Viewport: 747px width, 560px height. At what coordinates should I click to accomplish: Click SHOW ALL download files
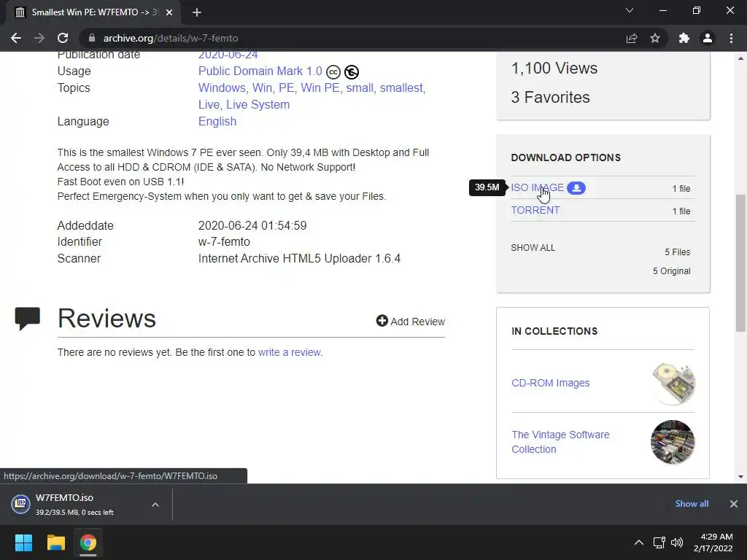tap(533, 248)
